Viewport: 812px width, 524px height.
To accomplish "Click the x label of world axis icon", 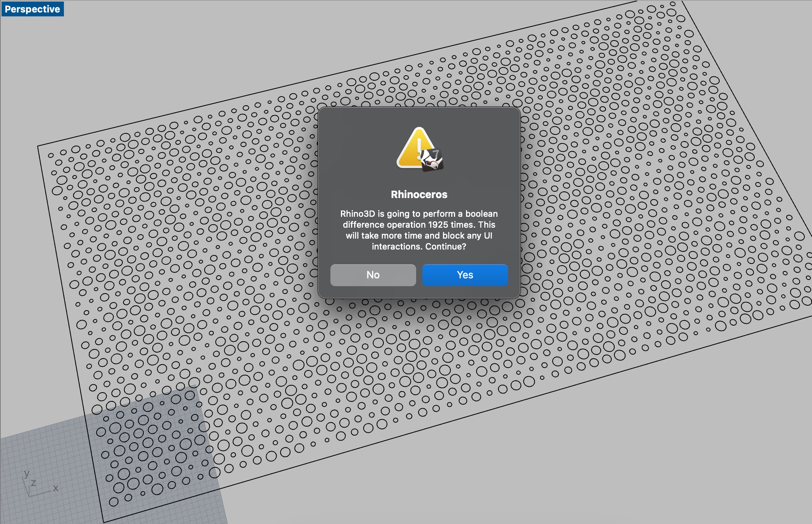I will click(56, 488).
